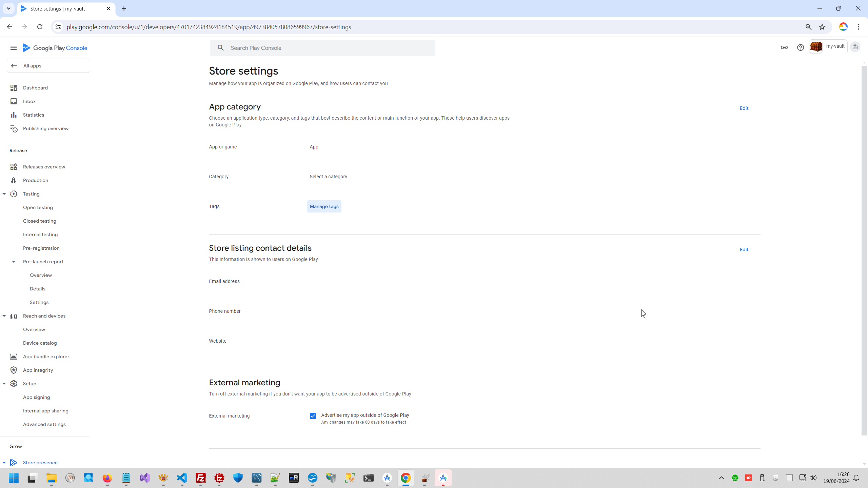Click the Inbox sidebar icon
The width and height of the screenshot is (868, 488).
pos(14,101)
